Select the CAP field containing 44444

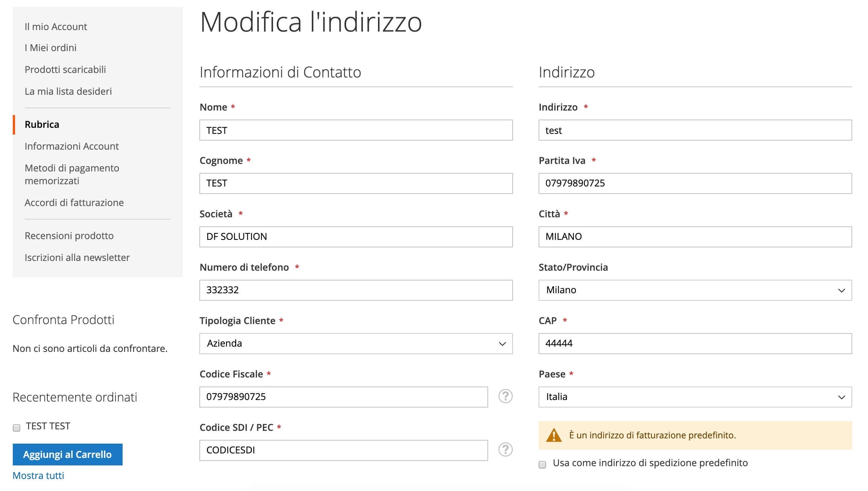(x=695, y=344)
